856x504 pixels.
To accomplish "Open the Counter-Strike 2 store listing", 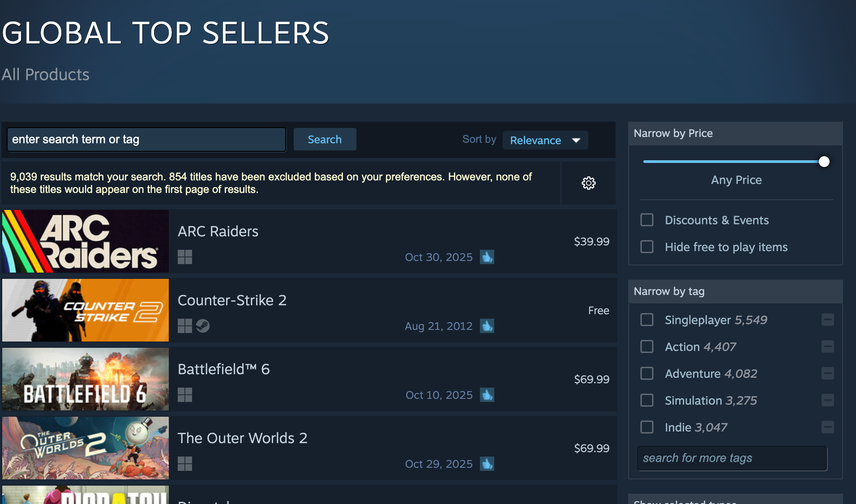I will 232,300.
